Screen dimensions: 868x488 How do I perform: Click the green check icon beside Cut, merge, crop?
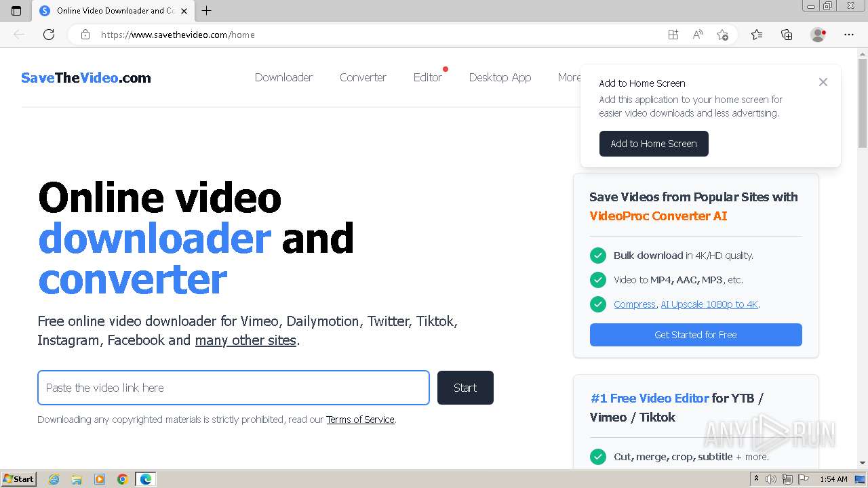(x=598, y=457)
